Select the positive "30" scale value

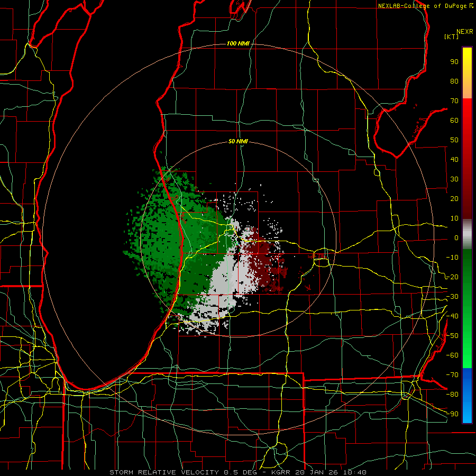(454, 179)
